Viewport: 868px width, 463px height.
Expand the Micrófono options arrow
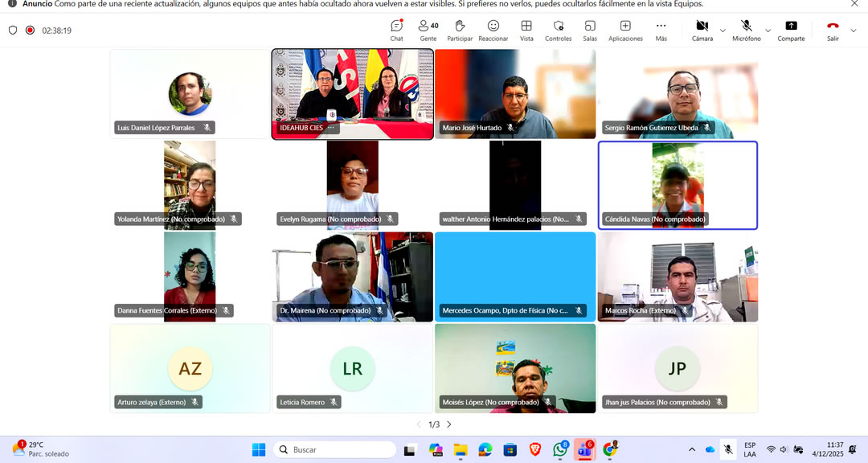(x=768, y=31)
